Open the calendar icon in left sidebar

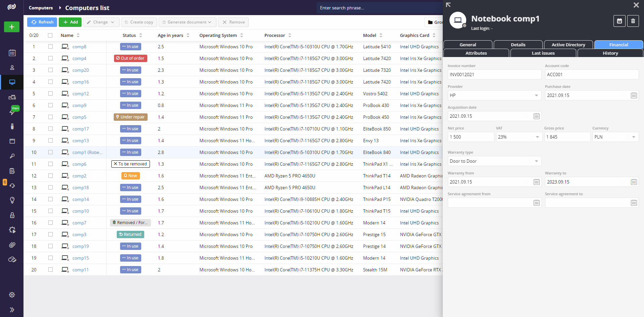pyautogui.click(x=12, y=53)
